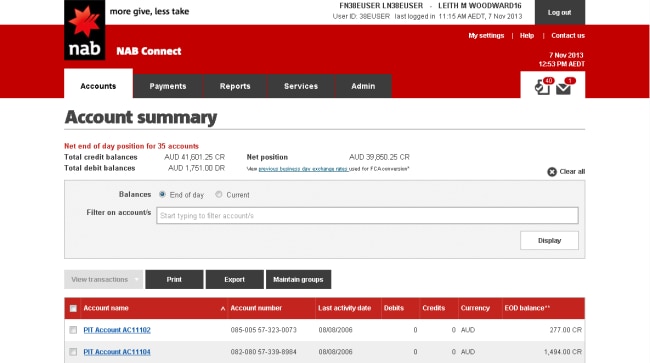This screenshot has height=363, width=650.
Task: Click account number 085-005 57-323-0073
Action: tap(264, 330)
